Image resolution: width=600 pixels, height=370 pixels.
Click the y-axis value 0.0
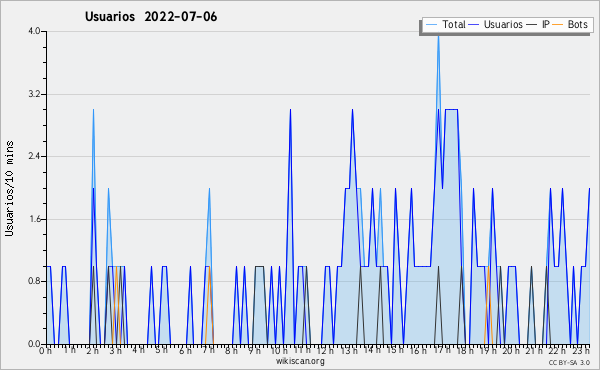coord(34,344)
